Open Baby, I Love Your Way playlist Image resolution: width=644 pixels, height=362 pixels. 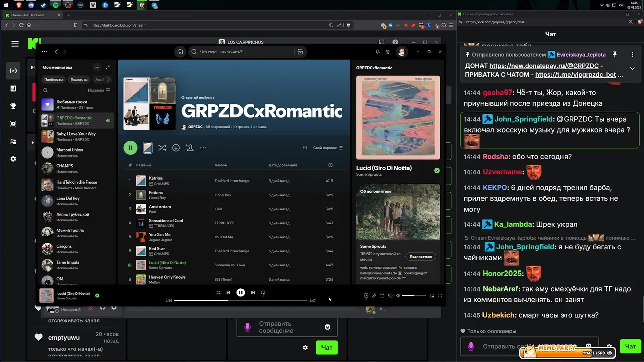coord(77,136)
